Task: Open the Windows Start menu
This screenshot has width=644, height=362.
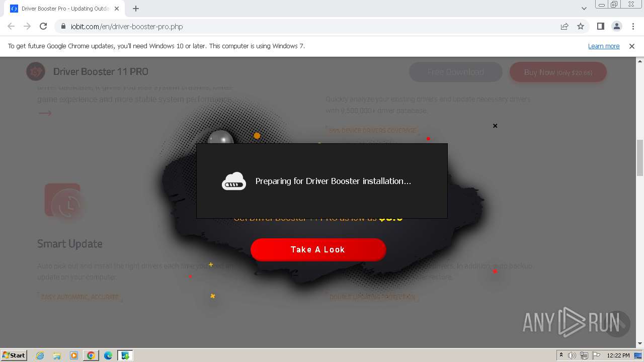Action: [14, 355]
